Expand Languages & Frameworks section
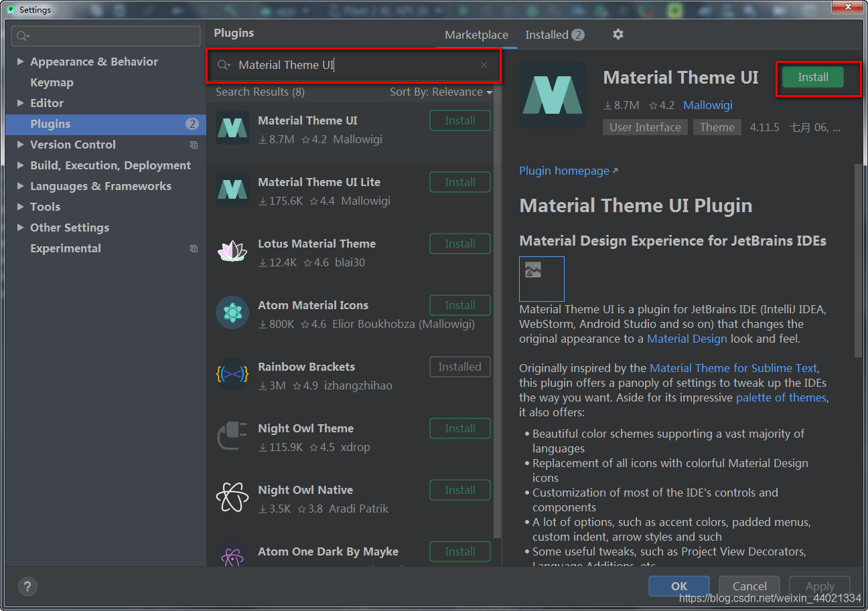Image resolution: width=868 pixels, height=611 pixels. [x=21, y=186]
